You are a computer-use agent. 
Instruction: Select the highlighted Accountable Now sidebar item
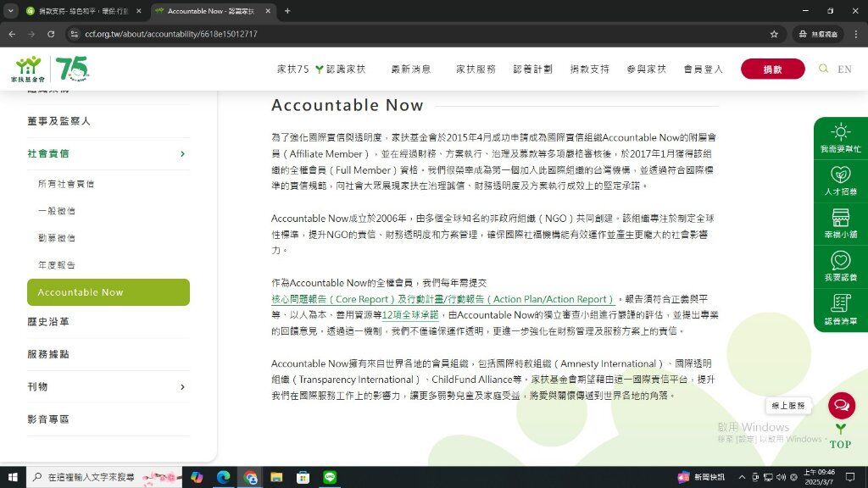pos(108,292)
